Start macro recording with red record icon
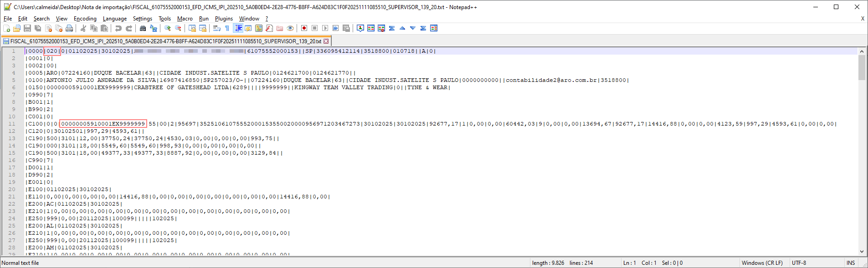The image size is (868, 268). coord(304,28)
